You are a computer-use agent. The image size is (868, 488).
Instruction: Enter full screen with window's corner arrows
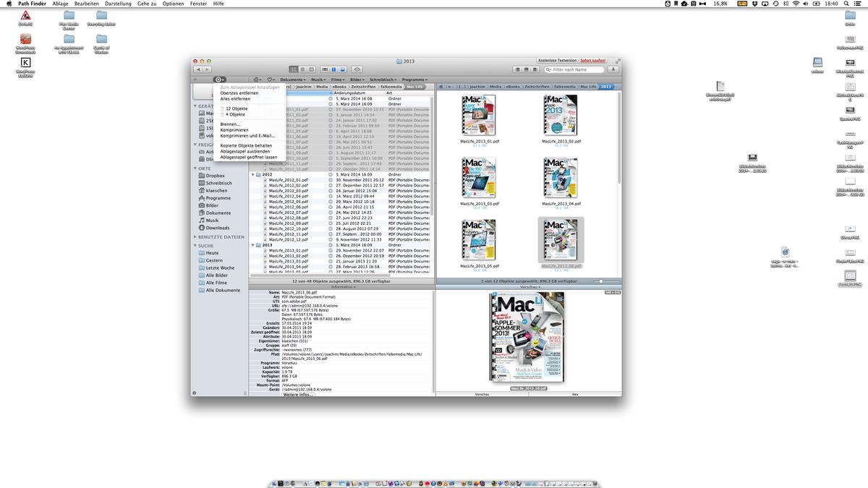617,61
